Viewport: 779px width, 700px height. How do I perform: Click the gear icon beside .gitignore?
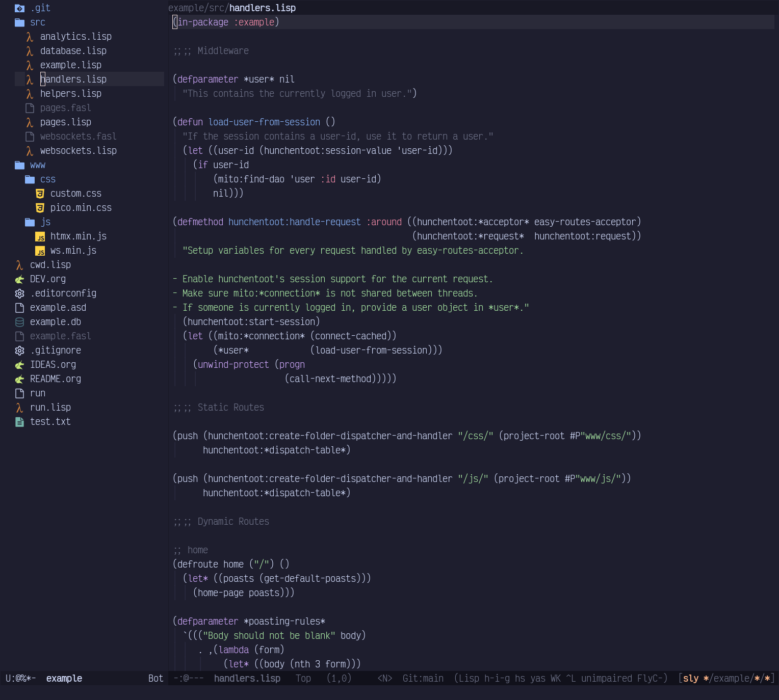click(x=19, y=351)
